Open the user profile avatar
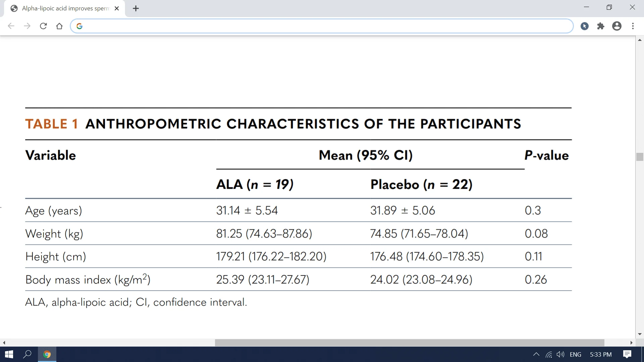 [x=617, y=26]
